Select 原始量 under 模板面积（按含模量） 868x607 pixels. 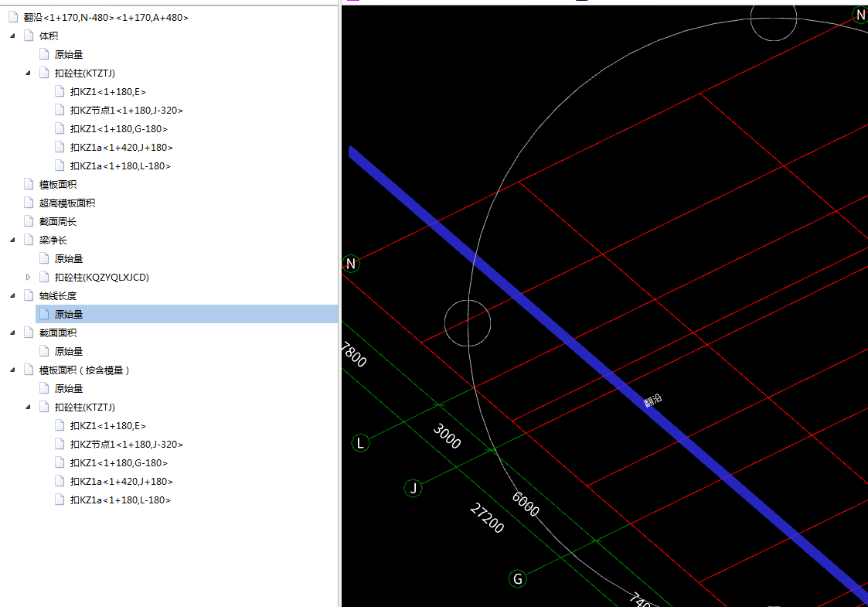click(x=69, y=389)
